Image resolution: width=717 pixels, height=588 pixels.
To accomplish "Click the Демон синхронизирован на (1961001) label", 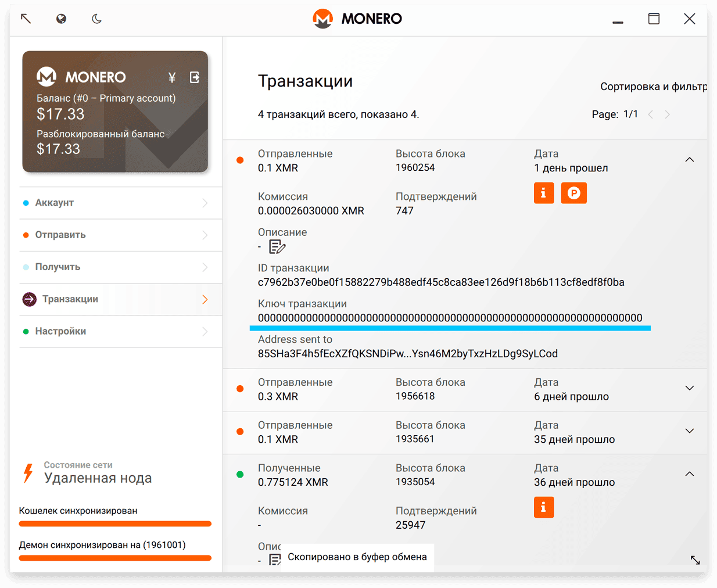I will pyautogui.click(x=102, y=545).
